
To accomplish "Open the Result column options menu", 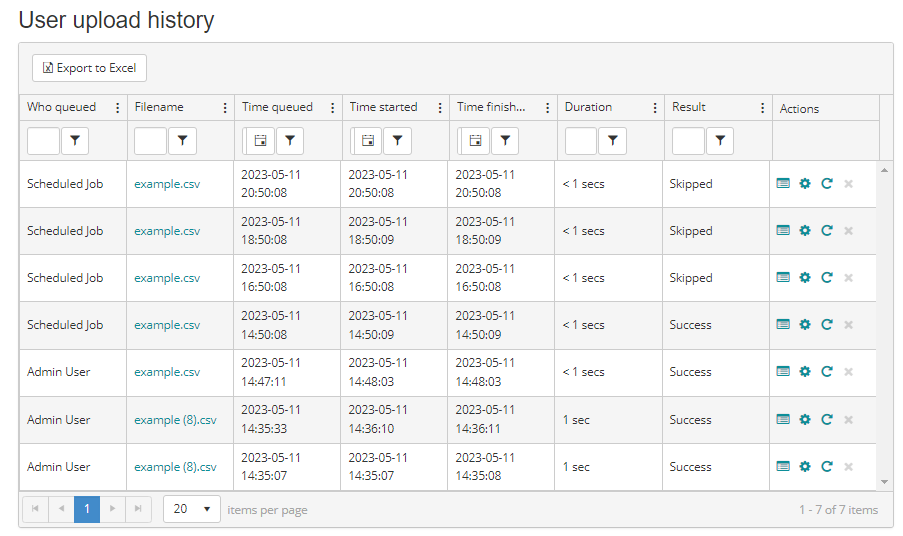I will pos(763,108).
